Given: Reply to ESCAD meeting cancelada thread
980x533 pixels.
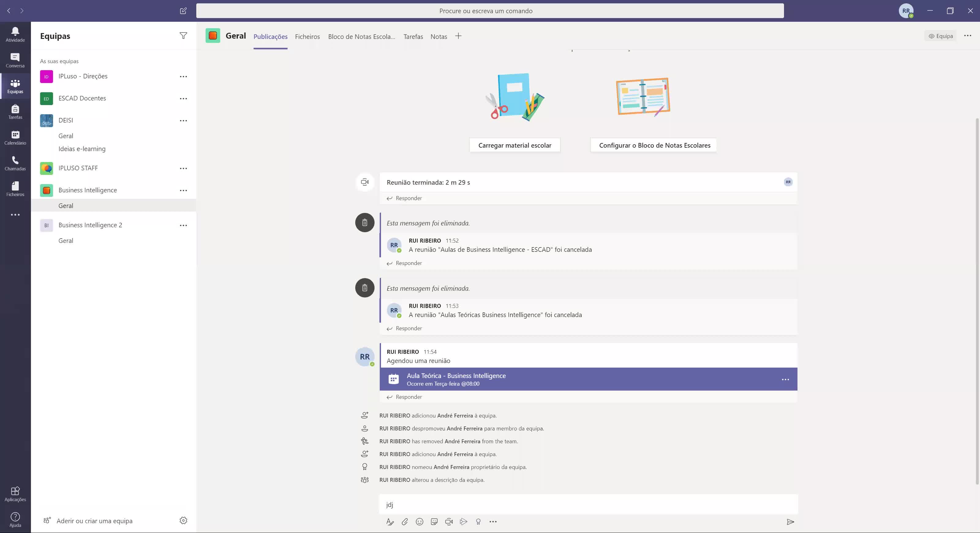Looking at the screenshot, I should pyautogui.click(x=404, y=263).
